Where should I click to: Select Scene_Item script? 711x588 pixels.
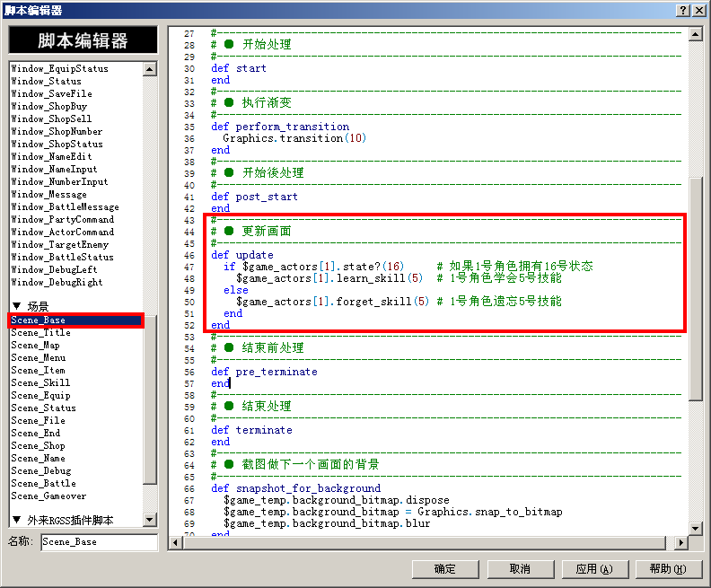[x=38, y=371]
